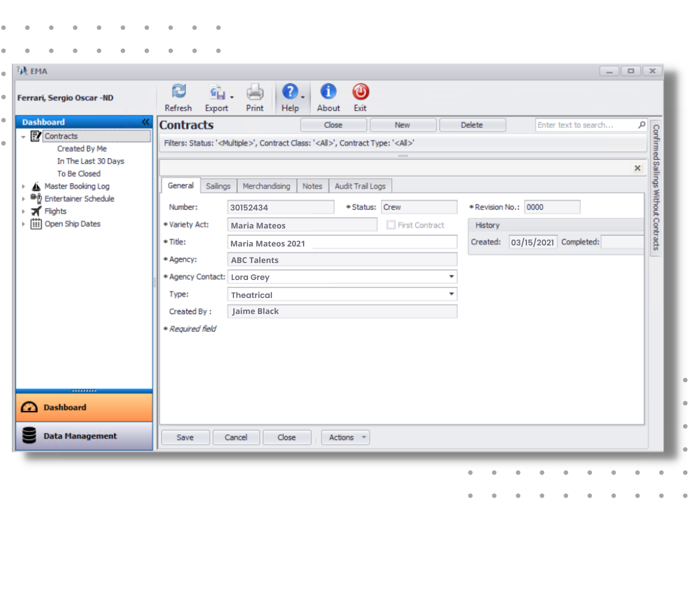Open the Type dropdown showing Theatrical

point(451,294)
